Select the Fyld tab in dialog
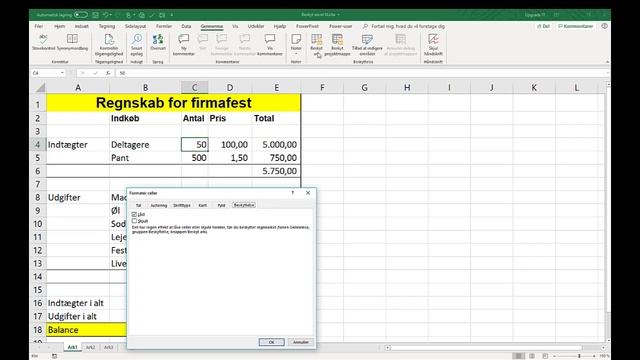Screen dimensions: 640x360 (221, 205)
